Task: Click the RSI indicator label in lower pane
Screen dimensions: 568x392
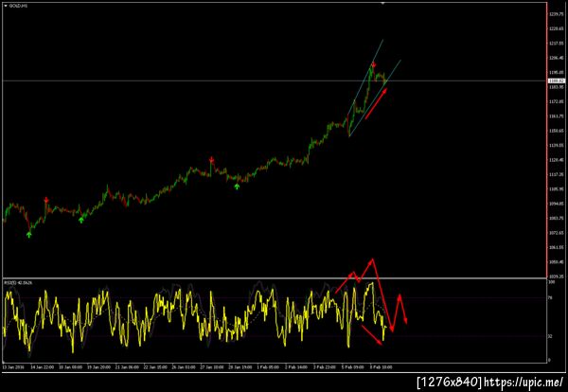Action: (18, 282)
